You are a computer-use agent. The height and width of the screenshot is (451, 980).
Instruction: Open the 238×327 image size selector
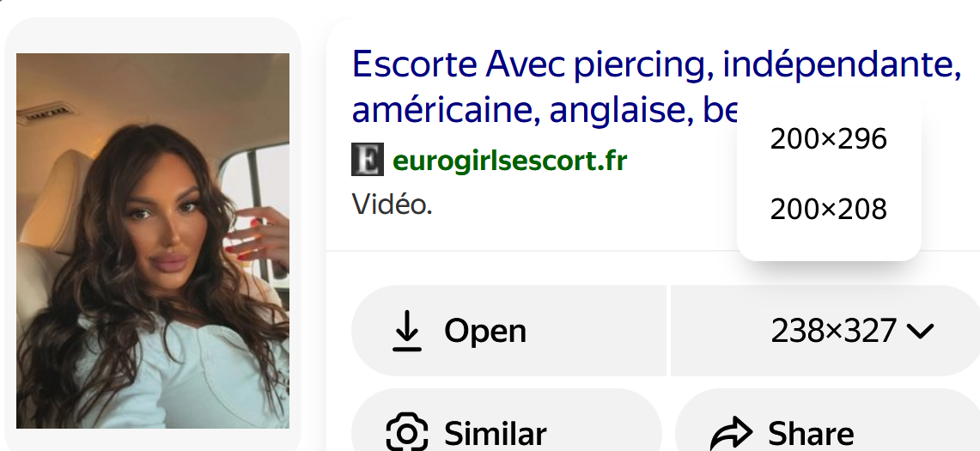point(825,331)
